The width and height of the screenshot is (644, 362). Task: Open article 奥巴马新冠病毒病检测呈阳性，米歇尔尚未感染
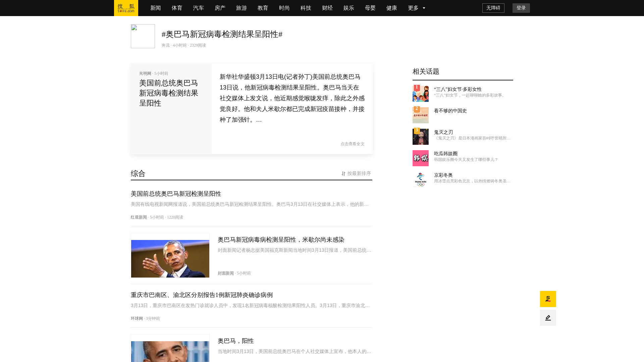point(281,240)
